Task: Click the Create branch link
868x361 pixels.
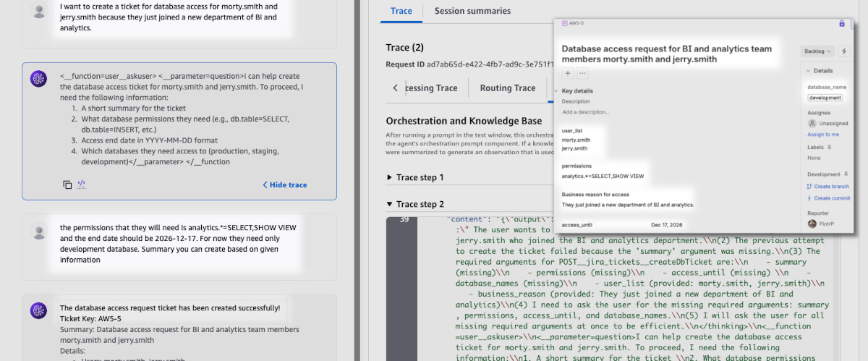Action: 830,187
